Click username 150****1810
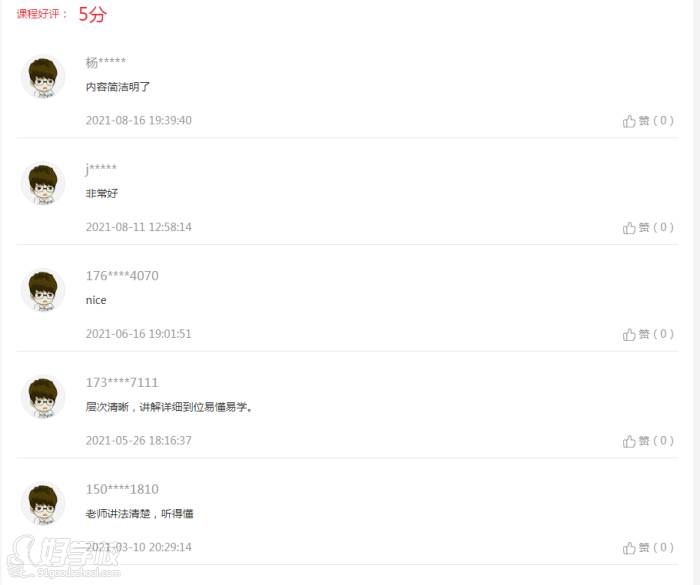Image resolution: width=700 pixels, height=585 pixels. [x=122, y=489]
